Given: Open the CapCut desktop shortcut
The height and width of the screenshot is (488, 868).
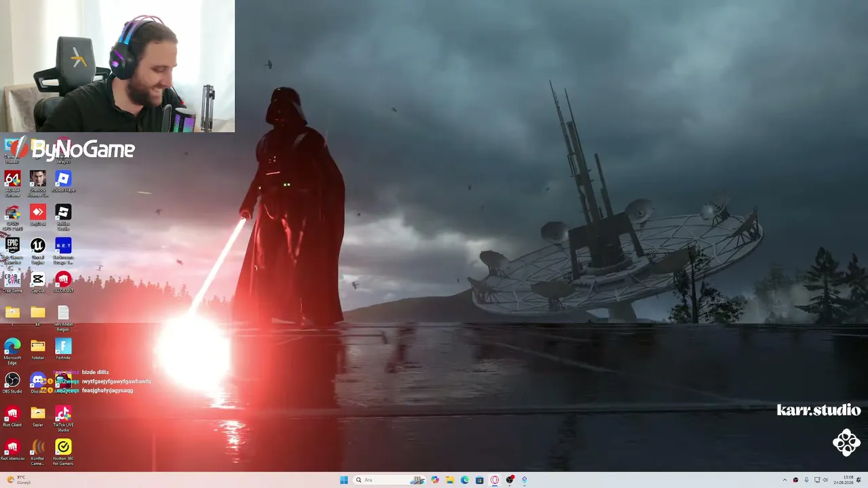Looking at the screenshot, I should point(38,282).
